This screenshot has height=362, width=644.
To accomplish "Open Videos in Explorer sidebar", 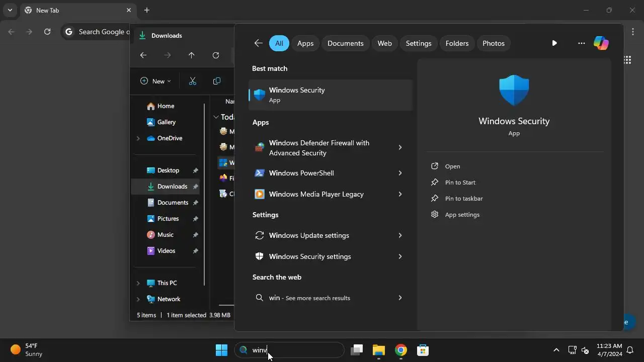I will click(166, 251).
